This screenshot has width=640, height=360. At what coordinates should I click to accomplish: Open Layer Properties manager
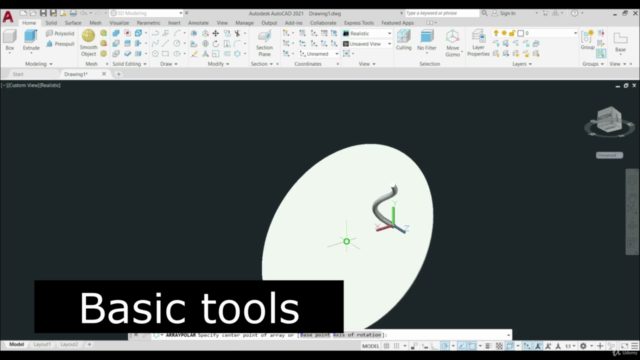[x=478, y=42]
